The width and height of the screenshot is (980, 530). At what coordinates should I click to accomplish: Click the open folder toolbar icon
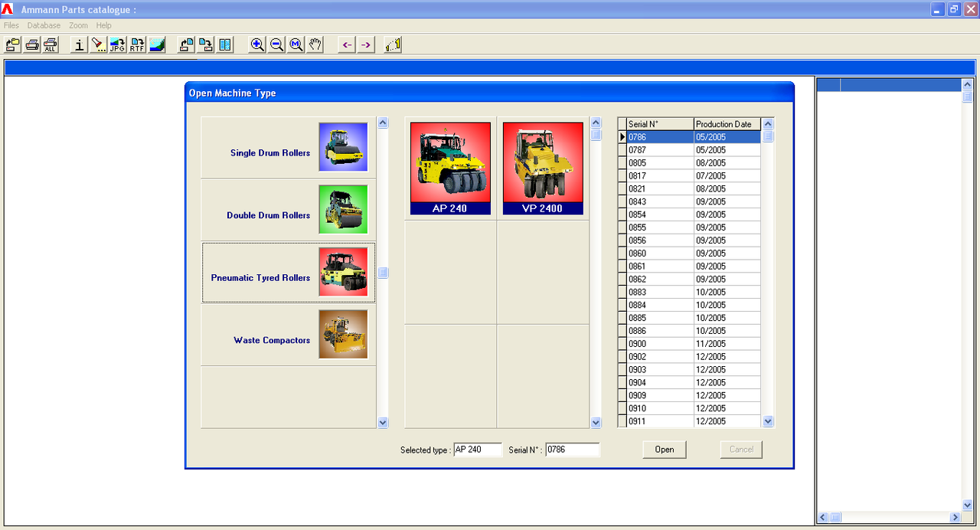point(13,44)
